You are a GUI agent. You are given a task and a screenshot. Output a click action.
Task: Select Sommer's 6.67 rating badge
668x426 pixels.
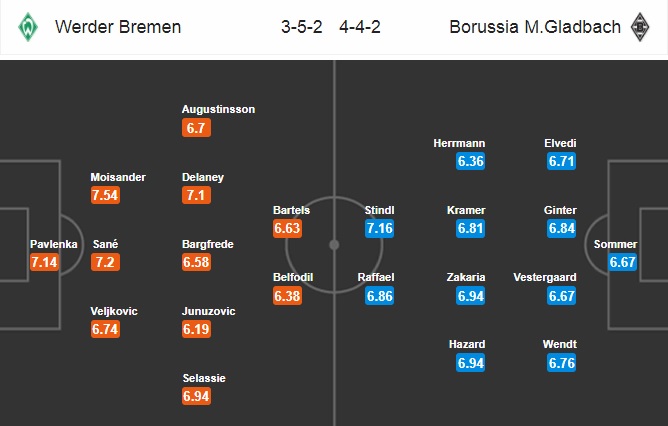click(624, 263)
